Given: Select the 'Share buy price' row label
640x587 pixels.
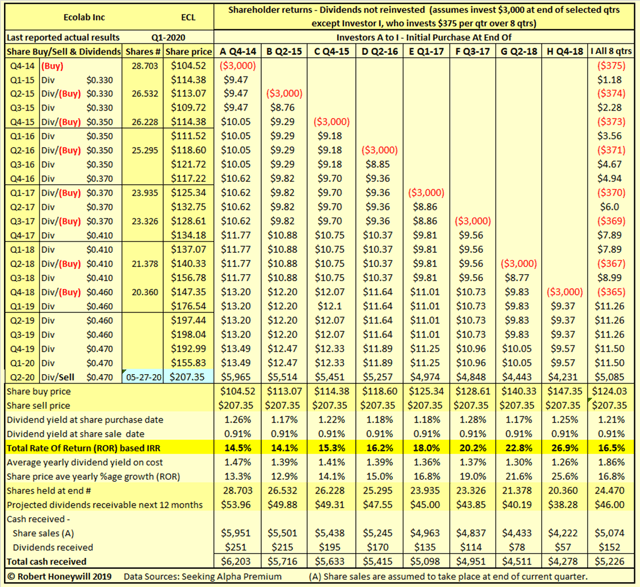Looking at the screenshot, I should (x=38, y=391).
